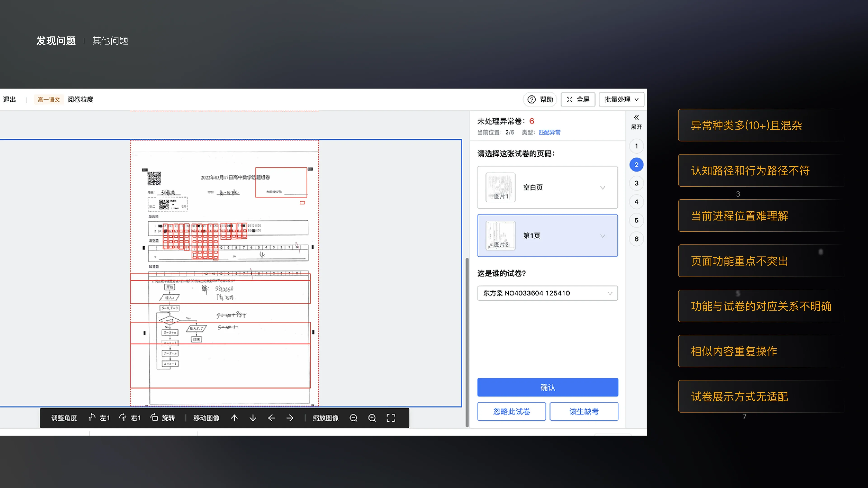Move image down with the arrow

(253, 418)
